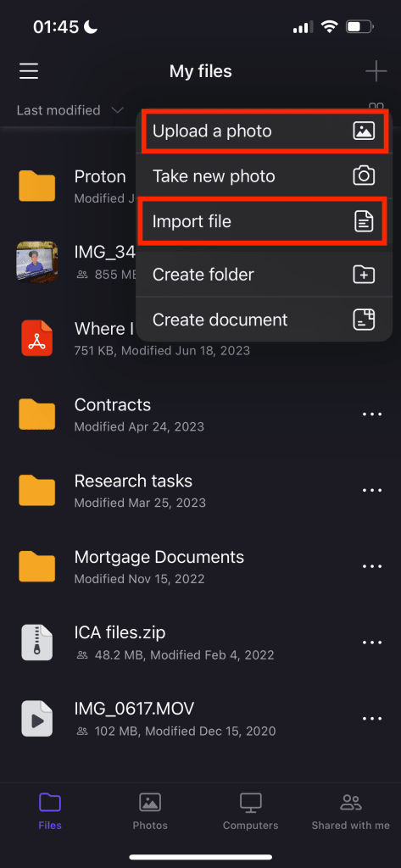Tap the document icon beside Import file
Screen dimensions: 401x868
(364, 222)
